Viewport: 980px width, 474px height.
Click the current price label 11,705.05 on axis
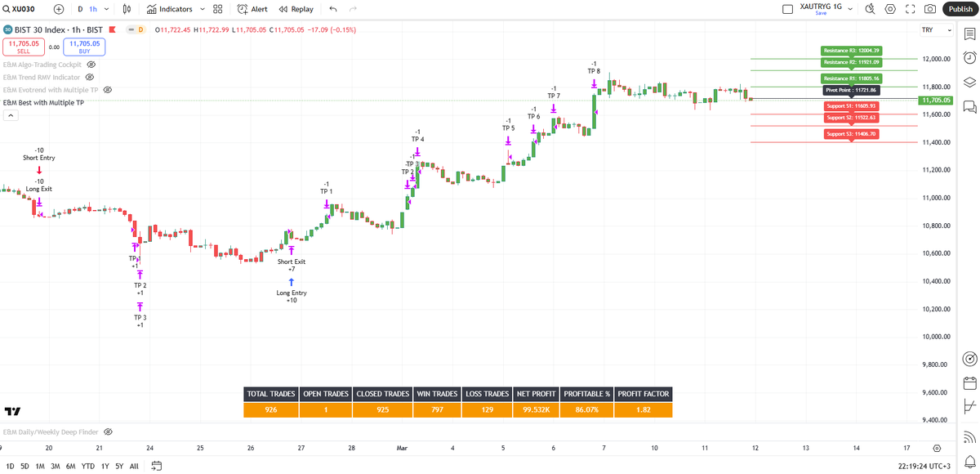936,101
